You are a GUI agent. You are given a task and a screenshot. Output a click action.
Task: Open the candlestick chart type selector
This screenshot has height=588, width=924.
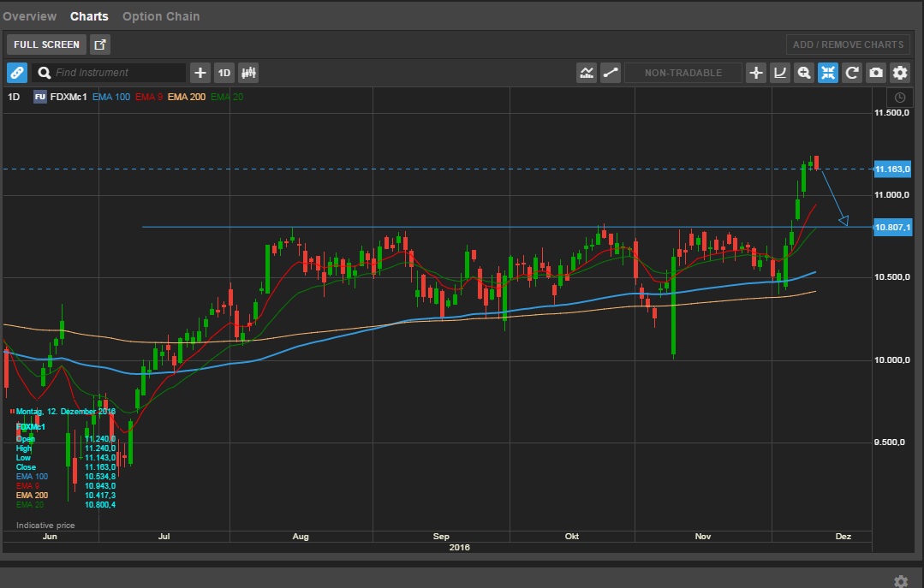click(x=248, y=73)
